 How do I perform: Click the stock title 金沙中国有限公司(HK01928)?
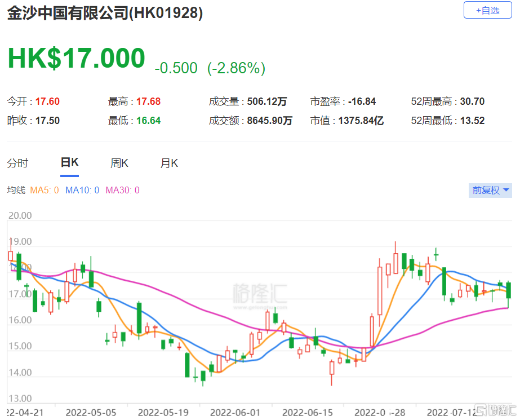point(105,14)
